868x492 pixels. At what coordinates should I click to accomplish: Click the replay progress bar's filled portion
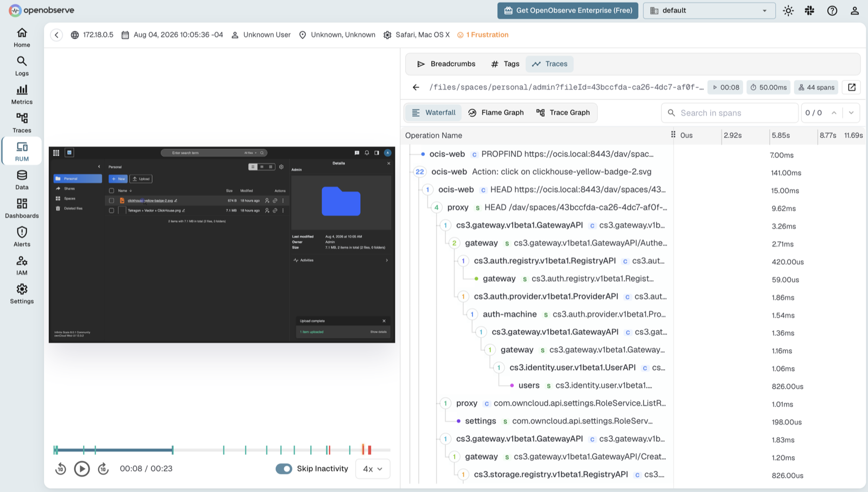click(x=113, y=450)
